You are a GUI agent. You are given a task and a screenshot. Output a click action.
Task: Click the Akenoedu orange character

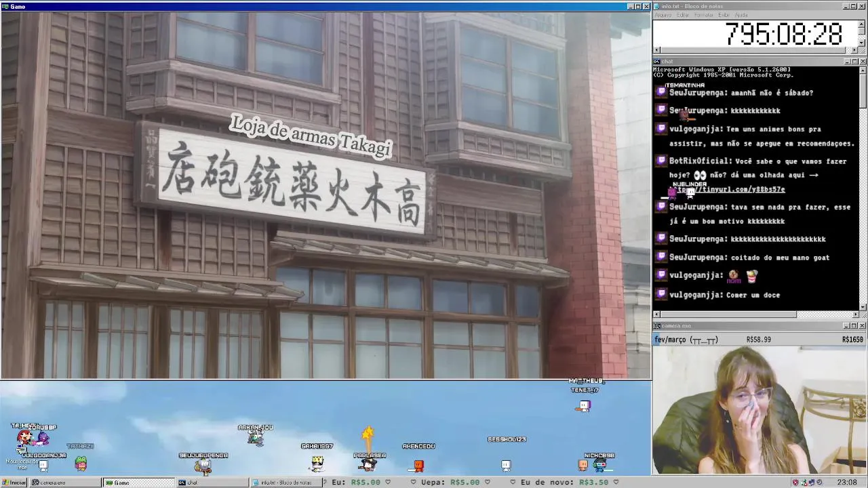coord(418,466)
